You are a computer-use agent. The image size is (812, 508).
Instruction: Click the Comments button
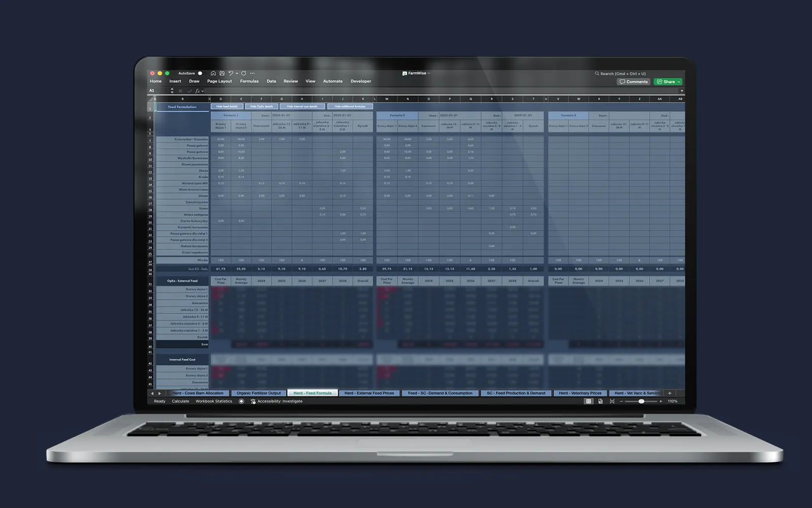(x=633, y=82)
